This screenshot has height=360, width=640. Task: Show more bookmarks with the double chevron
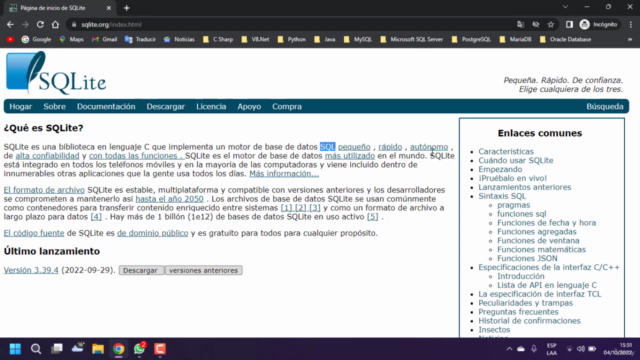click(x=630, y=40)
